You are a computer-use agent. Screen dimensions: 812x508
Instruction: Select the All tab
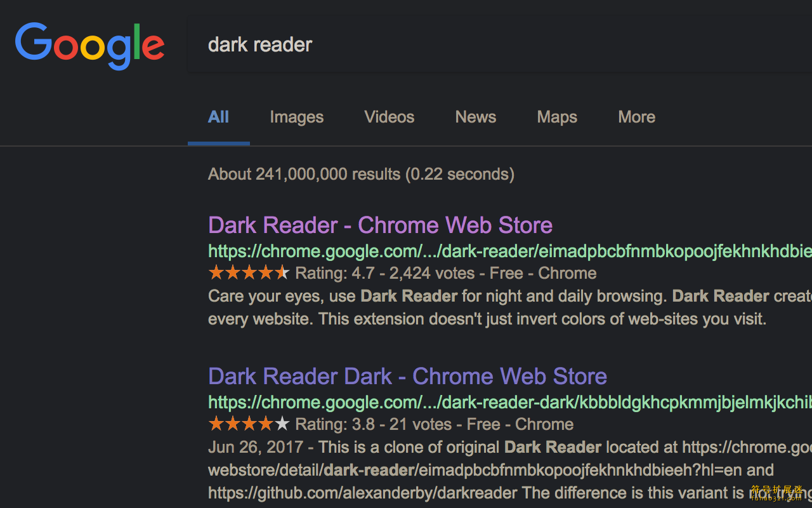point(218,117)
